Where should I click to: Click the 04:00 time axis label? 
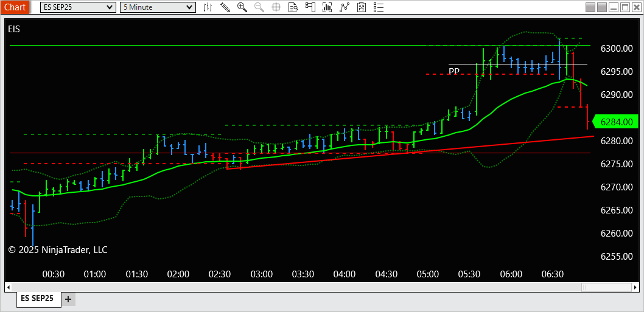point(344,274)
